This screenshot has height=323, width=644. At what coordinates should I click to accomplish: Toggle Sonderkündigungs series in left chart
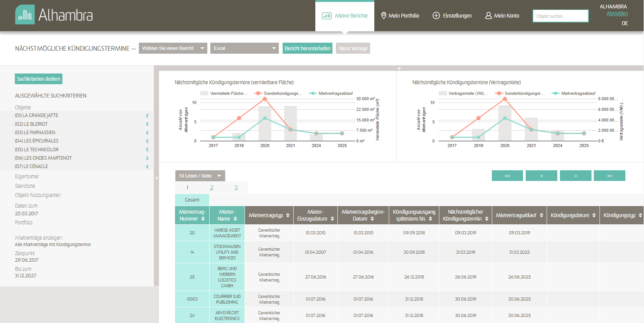coord(279,93)
